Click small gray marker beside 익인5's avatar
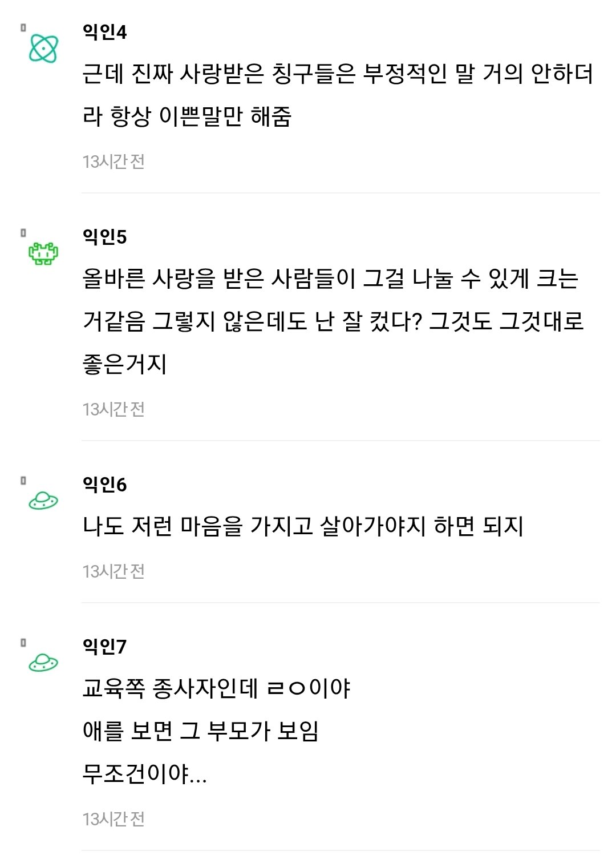Viewport: 616px width, 855px height. (x=23, y=233)
